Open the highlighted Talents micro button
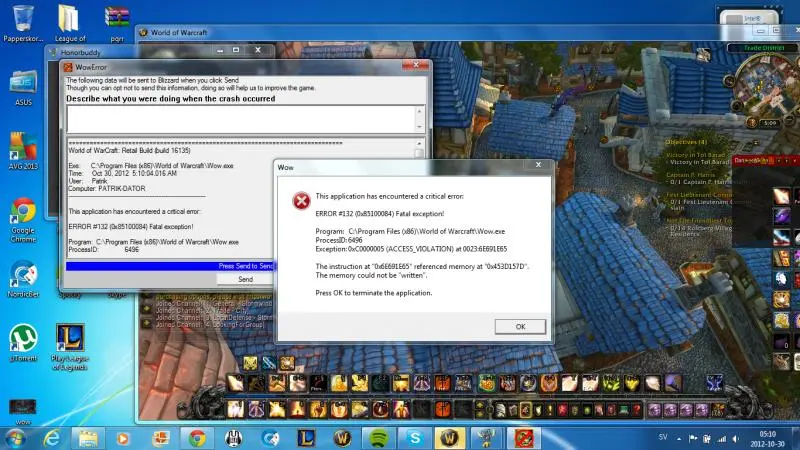 pos(526,410)
